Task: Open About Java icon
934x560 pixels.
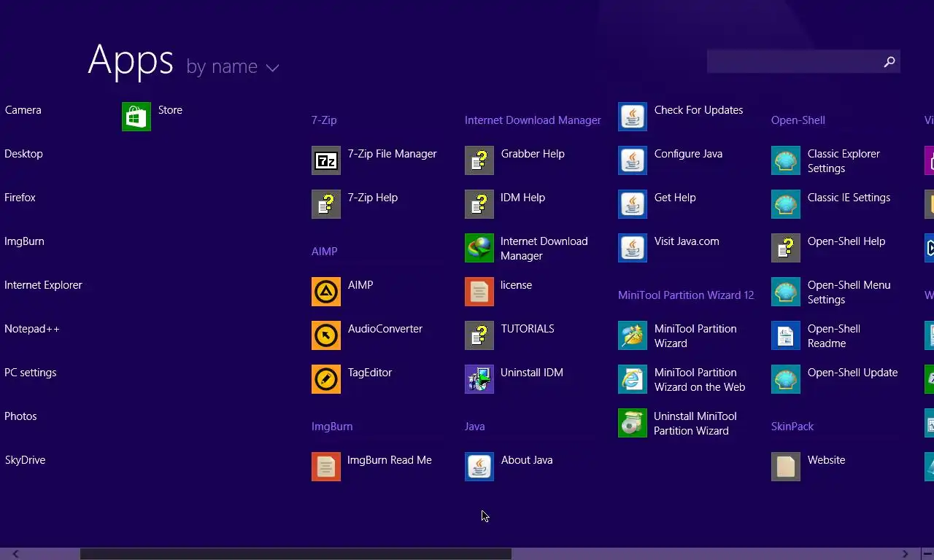Action: [479, 467]
